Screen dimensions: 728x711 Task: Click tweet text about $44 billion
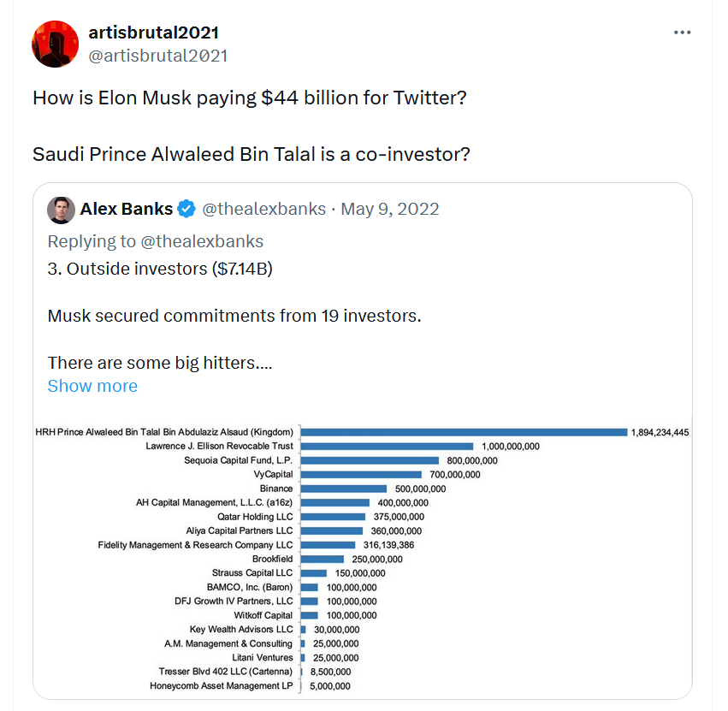pyautogui.click(x=249, y=98)
